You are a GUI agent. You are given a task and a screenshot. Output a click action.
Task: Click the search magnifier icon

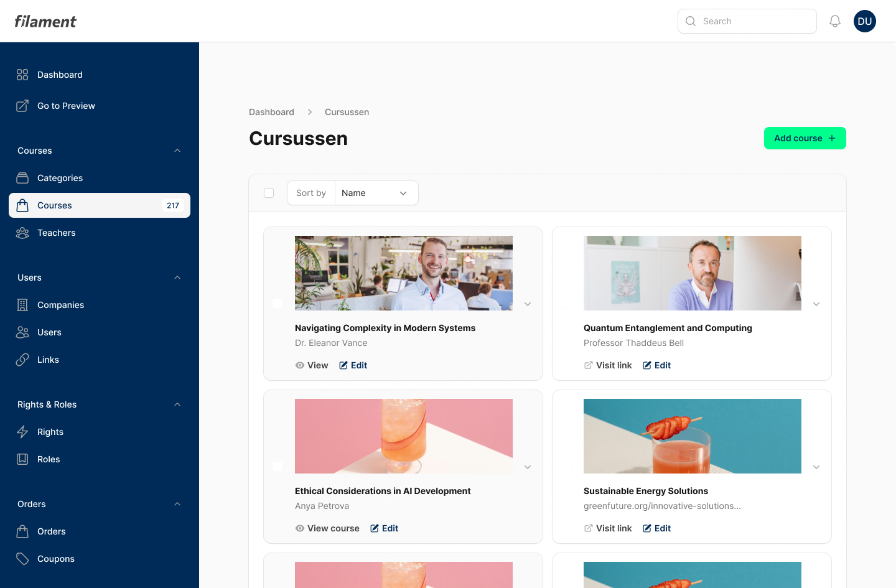(691, 21)
